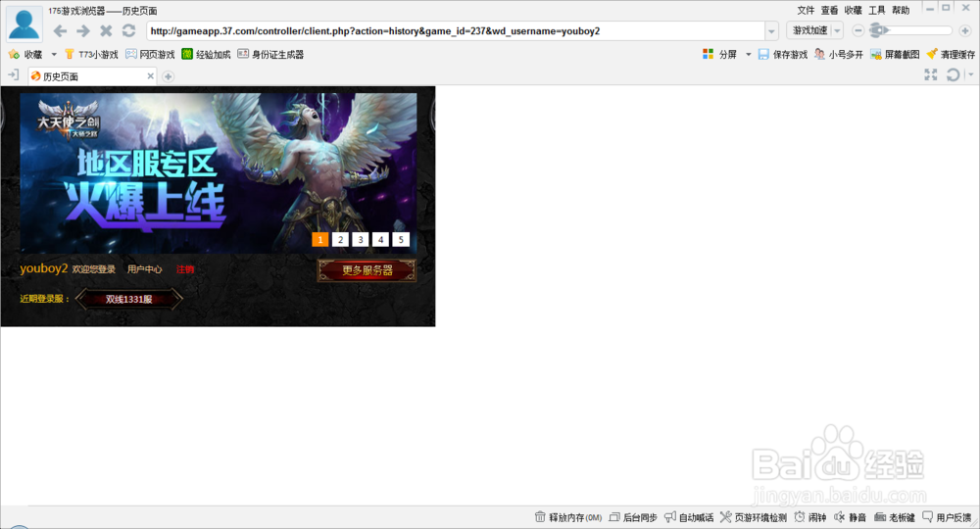
Task: Toggle 静音 mute in status bar
Action: [850, 517]
